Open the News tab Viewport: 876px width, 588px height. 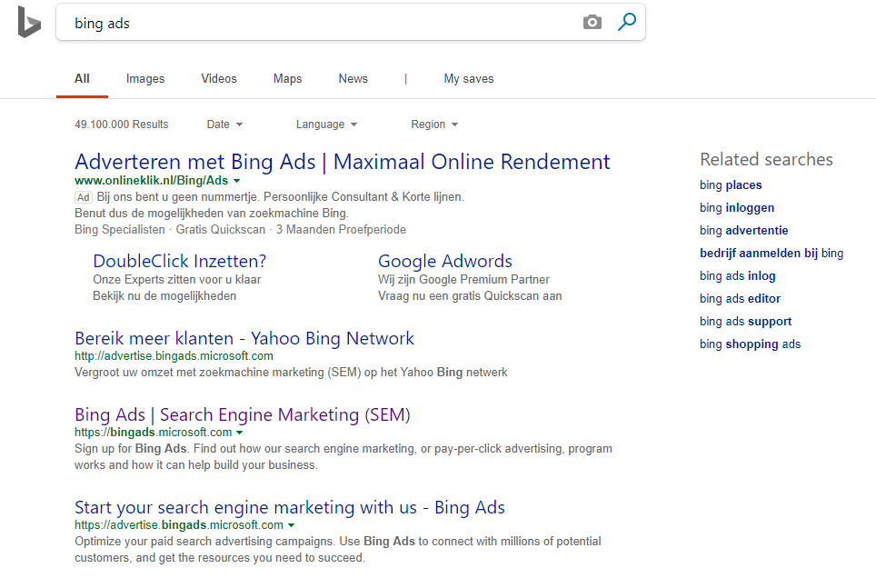click(353, 79)
